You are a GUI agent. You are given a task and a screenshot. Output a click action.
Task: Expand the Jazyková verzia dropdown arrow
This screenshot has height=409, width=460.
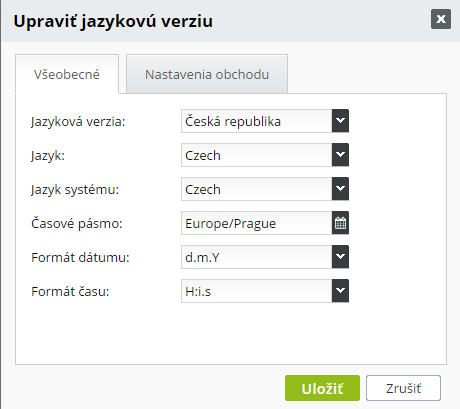point(340,121)
